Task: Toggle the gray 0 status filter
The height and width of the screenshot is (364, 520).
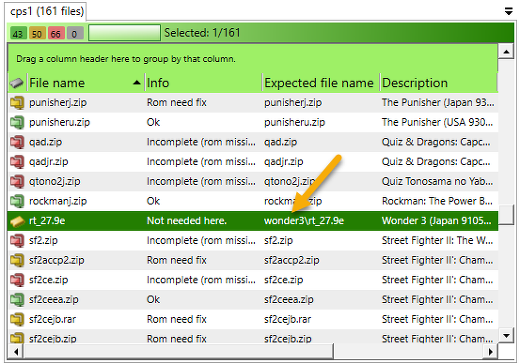Action: 75,33
